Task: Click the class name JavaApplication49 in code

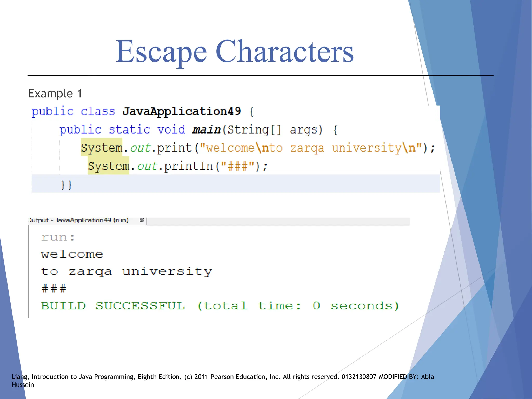Action: pos(182,111)
